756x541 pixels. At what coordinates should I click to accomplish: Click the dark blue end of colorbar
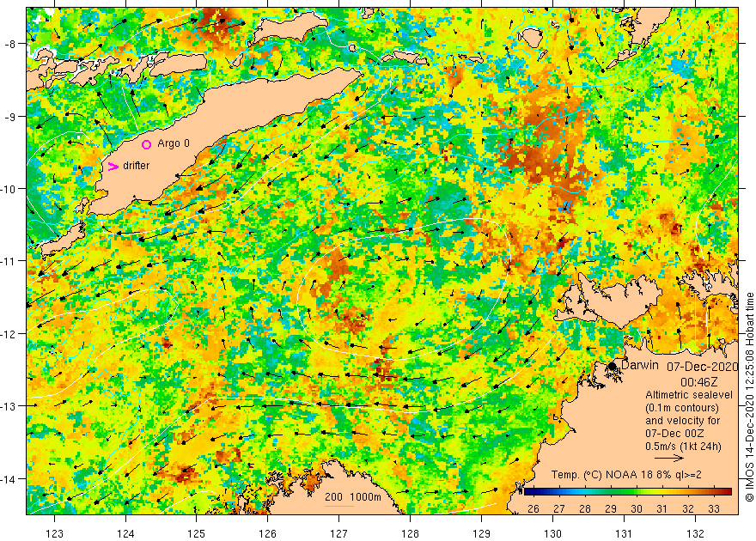tap(528, 492)
